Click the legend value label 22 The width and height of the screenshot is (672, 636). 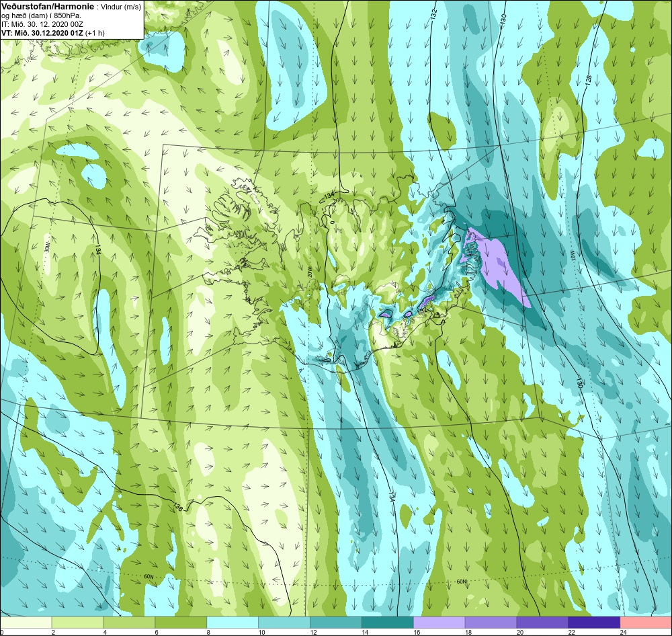tap(572, 632)
